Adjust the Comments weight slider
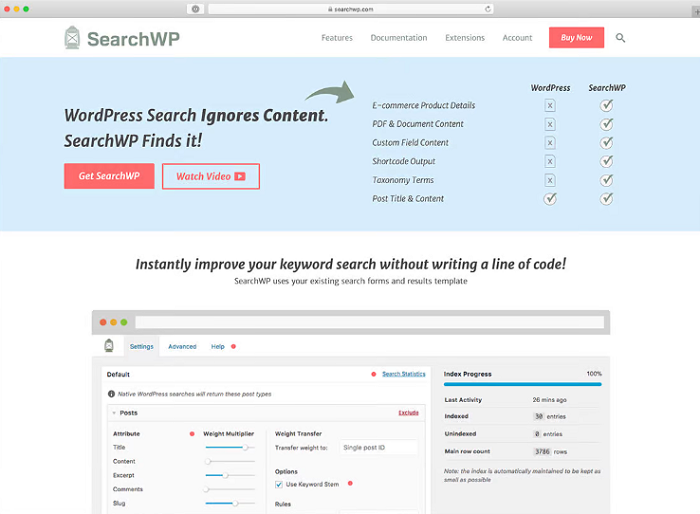 (230, 489)
